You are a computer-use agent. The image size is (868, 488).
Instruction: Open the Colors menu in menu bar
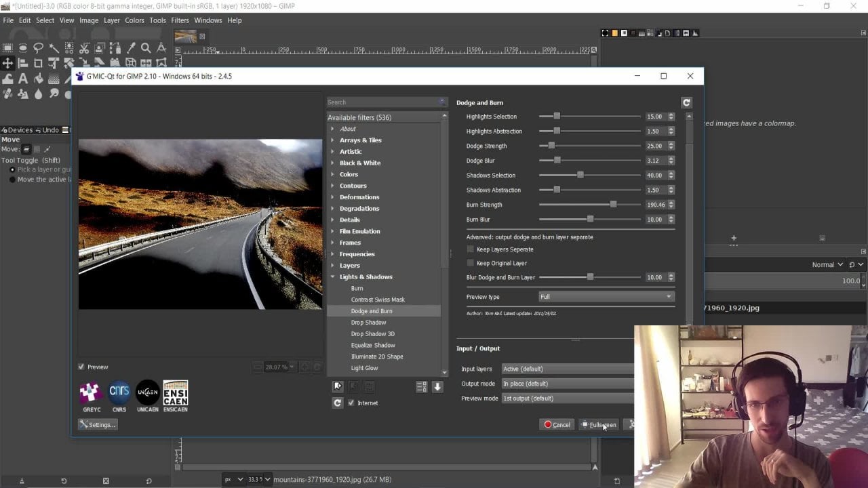click(x=134, y=20)
